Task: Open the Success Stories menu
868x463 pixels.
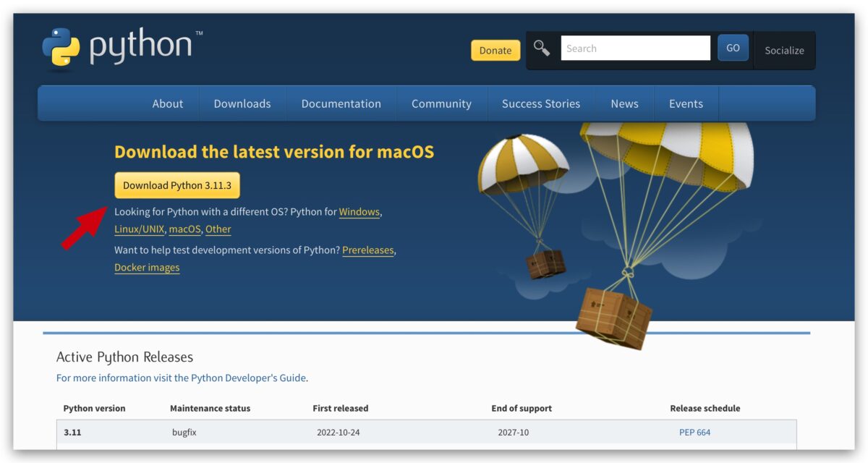Action: click(541, 103)
